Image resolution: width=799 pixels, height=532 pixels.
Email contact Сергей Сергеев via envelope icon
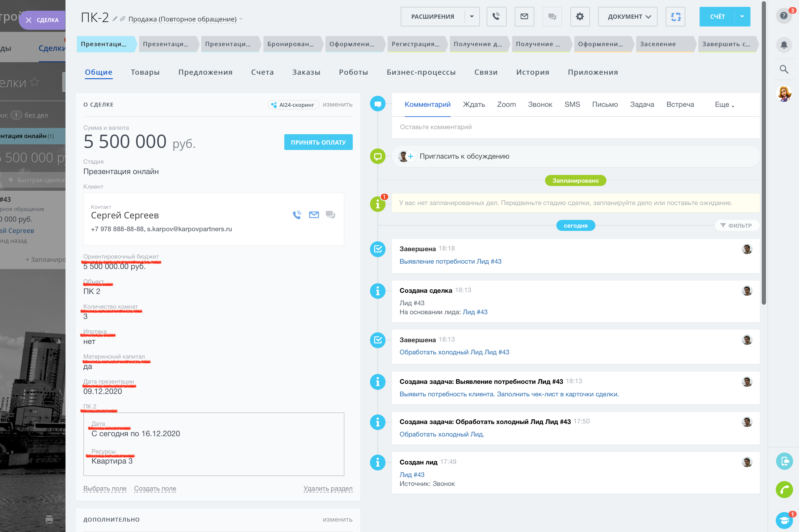314,215
